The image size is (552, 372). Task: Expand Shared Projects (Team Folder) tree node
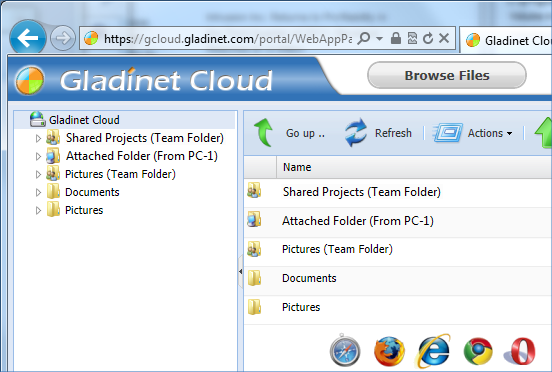click(38, 138)
